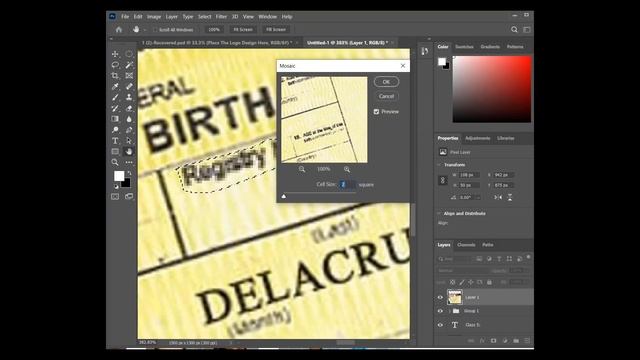Viewport: 640px width, 360px height.
Task: Select the Brush tool
Action: tap(115, 97)
